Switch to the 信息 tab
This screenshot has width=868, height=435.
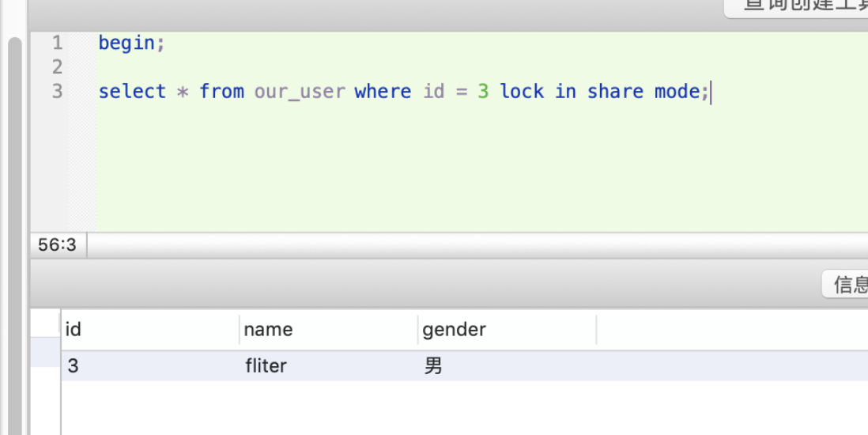point(847,284)
